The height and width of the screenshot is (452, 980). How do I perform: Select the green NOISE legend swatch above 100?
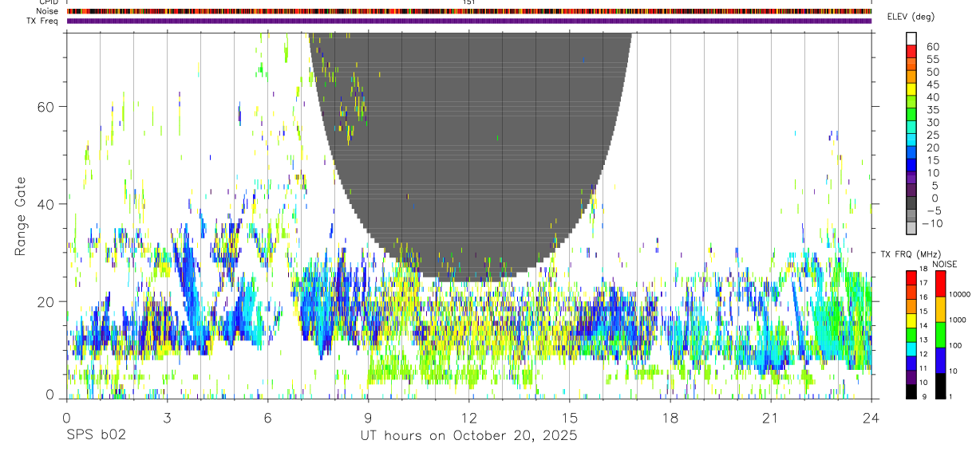[x=940, y=335]
